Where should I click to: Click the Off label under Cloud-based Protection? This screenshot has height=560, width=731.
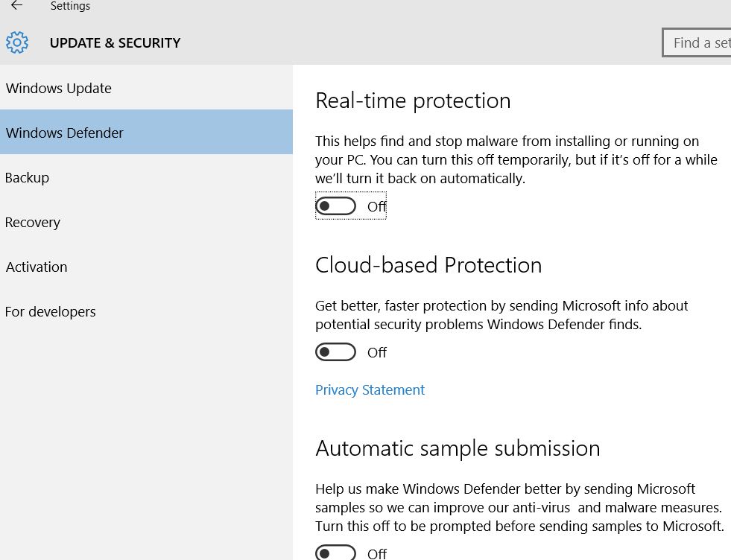click(377, 353)
